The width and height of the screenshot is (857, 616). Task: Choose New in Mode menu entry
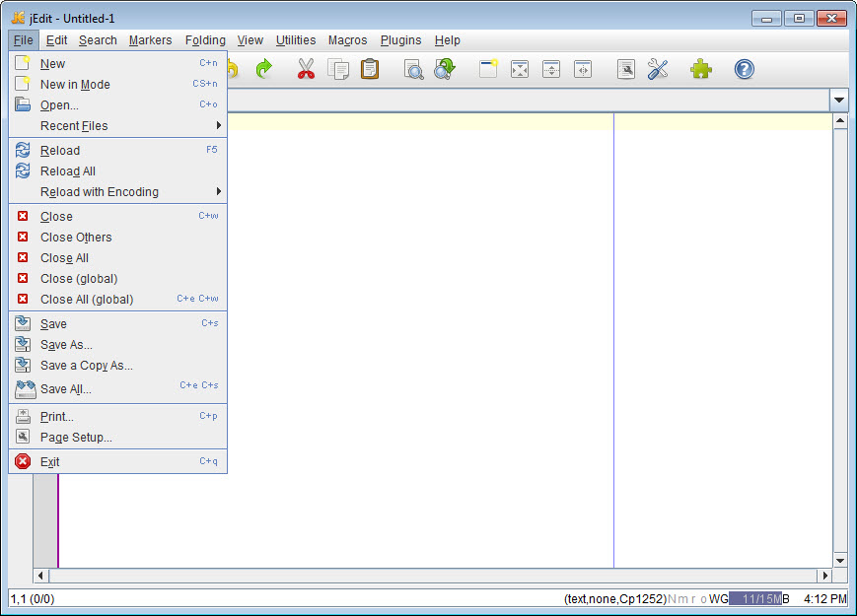(118, 84)
